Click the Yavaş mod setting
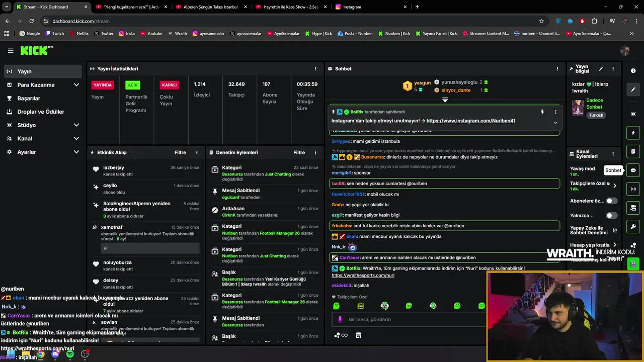Viewport: 644px width, 362px height. (582, 171)
